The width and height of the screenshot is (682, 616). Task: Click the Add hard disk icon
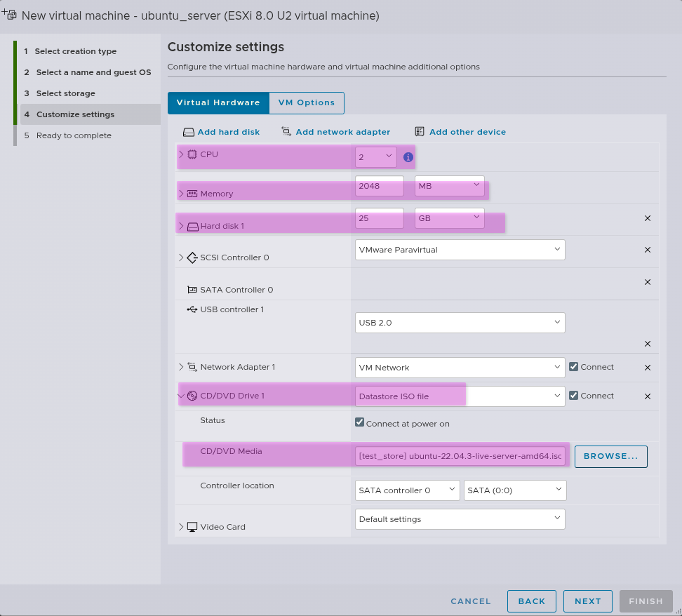(x=188, y=132)
